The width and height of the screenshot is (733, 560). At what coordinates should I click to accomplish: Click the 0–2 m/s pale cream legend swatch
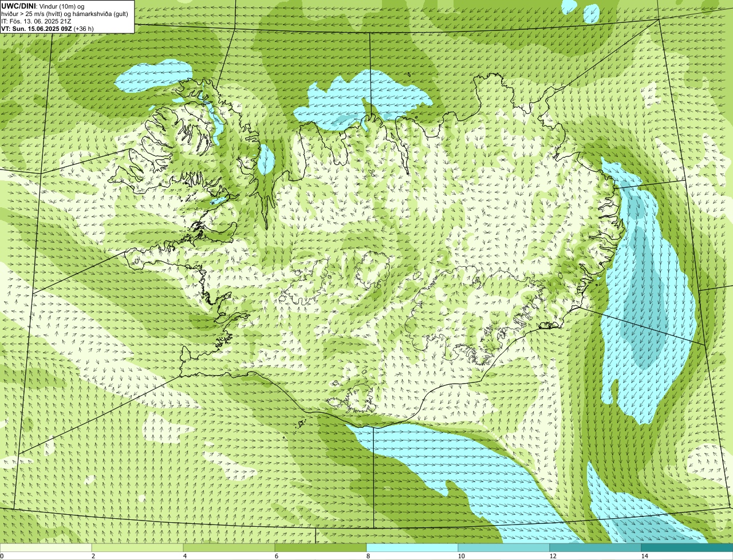click(46, 547)
